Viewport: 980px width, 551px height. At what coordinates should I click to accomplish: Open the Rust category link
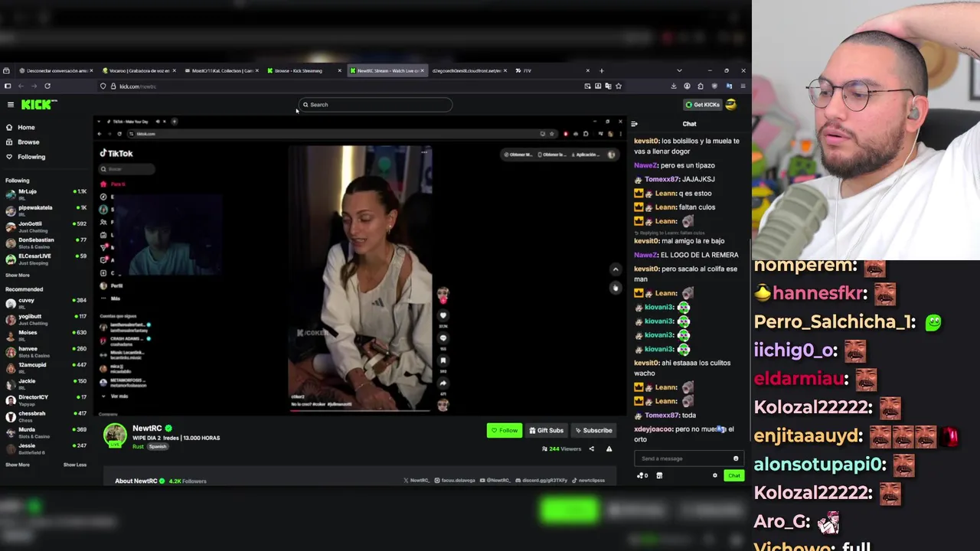click(x=138, y=446)
